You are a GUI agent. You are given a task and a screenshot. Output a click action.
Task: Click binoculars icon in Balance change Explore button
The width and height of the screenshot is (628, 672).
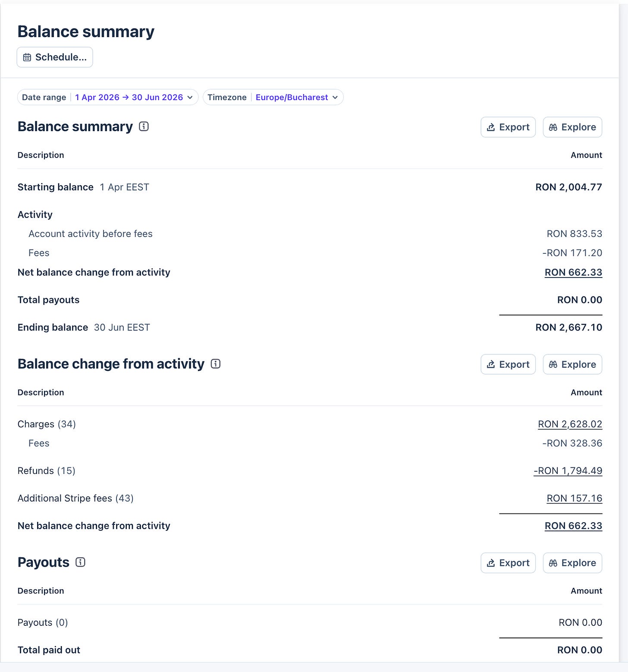coord(553,364)
